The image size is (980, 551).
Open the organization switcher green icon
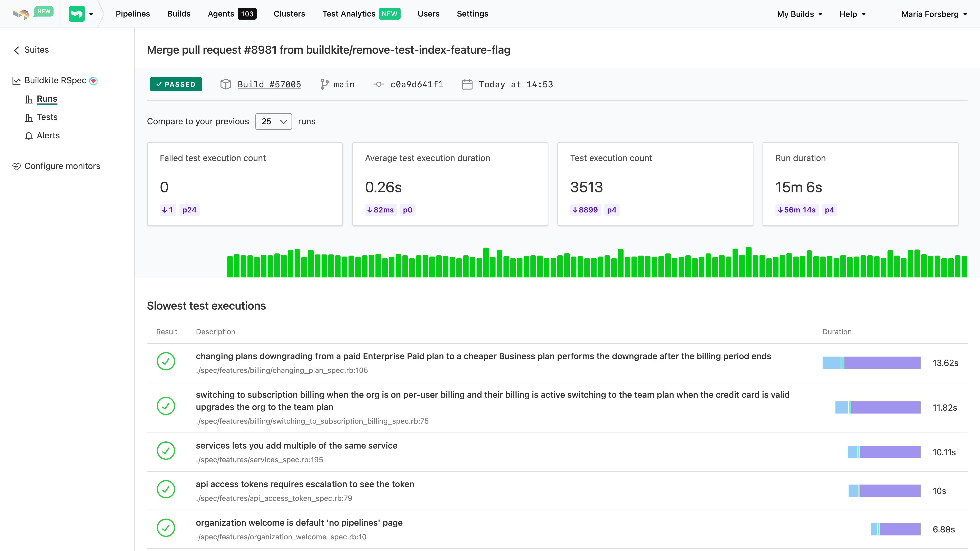coord(77,14)
